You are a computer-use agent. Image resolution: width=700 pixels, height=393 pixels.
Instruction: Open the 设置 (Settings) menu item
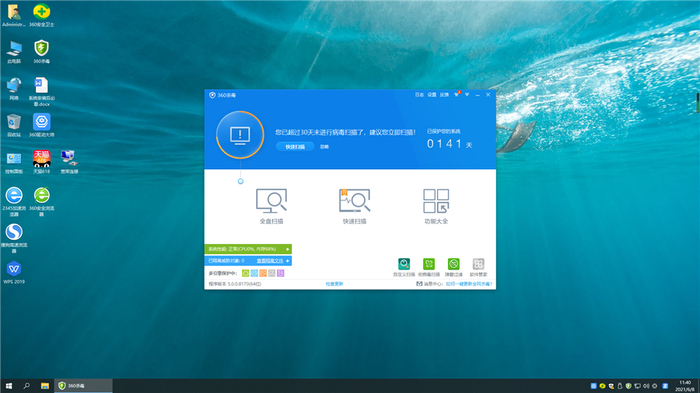(x=432, y=95)
